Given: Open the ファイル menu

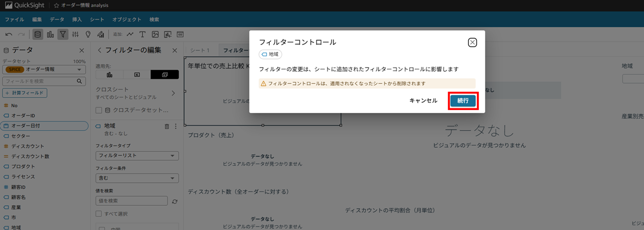Looking at the screenshot, I should click(x=15, y=19).
